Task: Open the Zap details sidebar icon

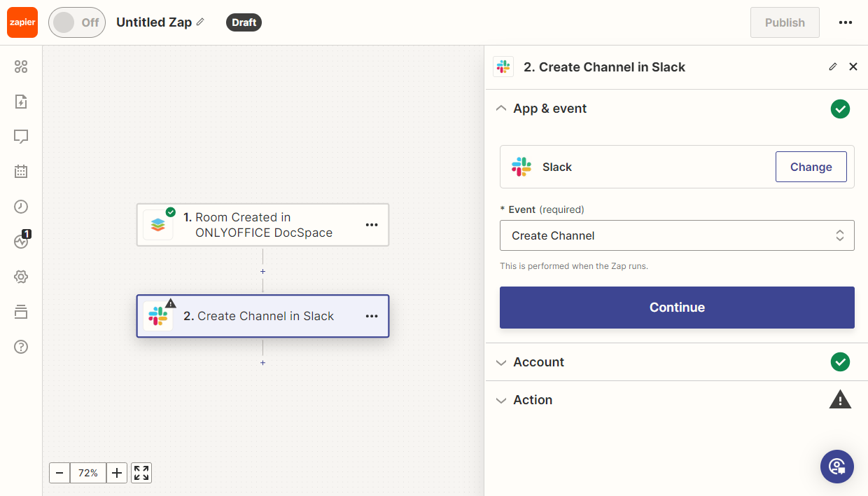Action: [x=21, y=102]
